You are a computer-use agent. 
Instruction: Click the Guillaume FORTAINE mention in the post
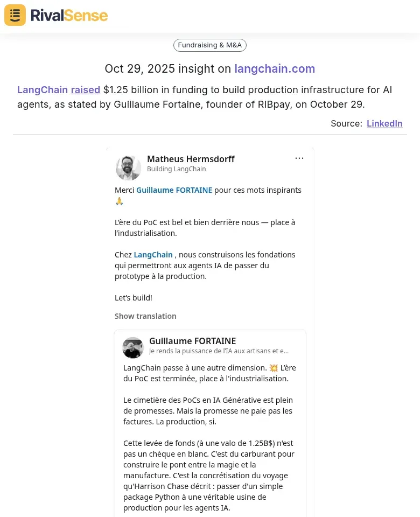coord(174,190)
